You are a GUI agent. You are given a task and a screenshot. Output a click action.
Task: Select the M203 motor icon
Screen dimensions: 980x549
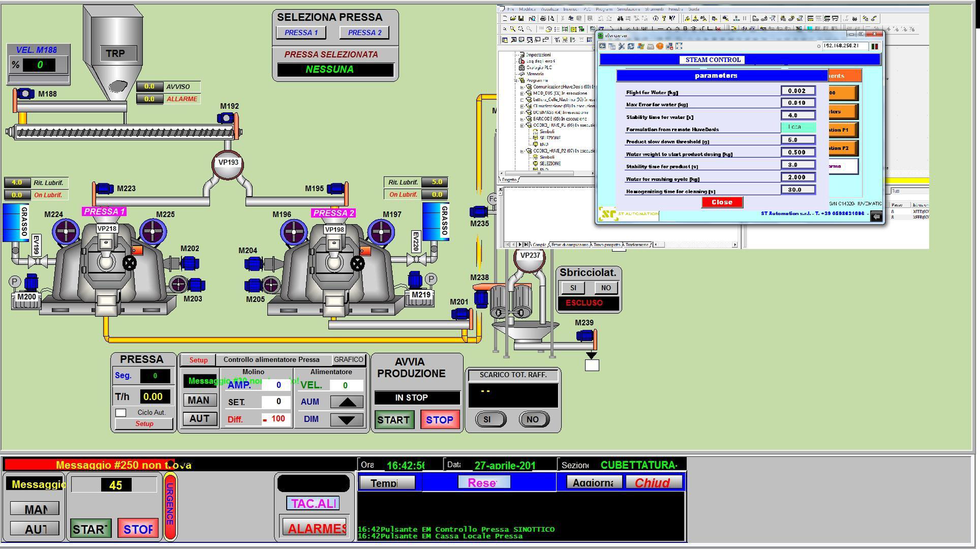tap(195, 285)
